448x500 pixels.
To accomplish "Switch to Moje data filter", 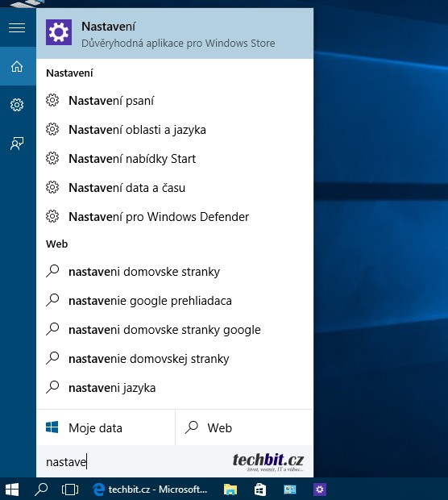I will [106, 427].
